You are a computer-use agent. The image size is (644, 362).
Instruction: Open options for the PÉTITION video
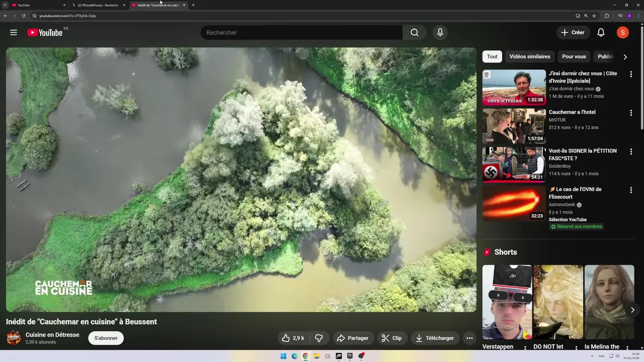[631, 151]
